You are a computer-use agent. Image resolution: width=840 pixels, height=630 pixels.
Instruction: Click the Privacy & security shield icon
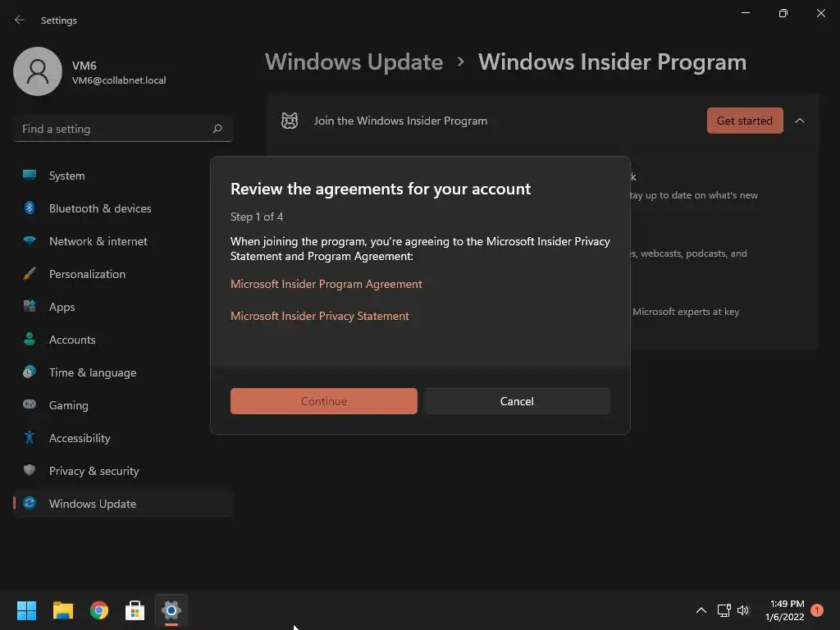(x=30, y=470)
